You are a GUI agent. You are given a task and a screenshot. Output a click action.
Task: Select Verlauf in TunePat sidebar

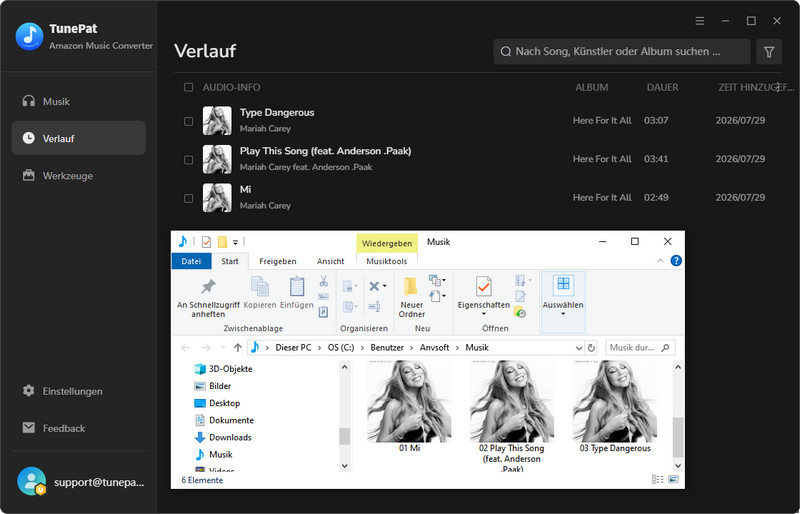point(79,138)
